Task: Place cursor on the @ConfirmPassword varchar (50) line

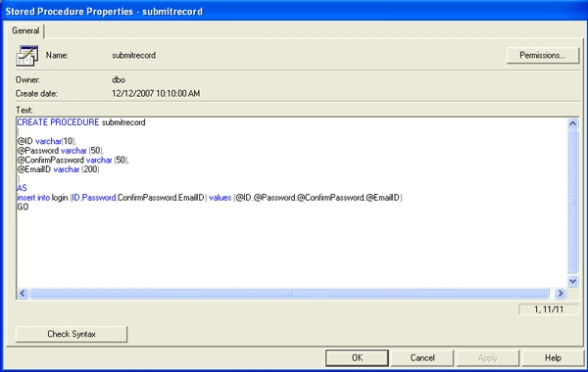Action: point(73,160)
